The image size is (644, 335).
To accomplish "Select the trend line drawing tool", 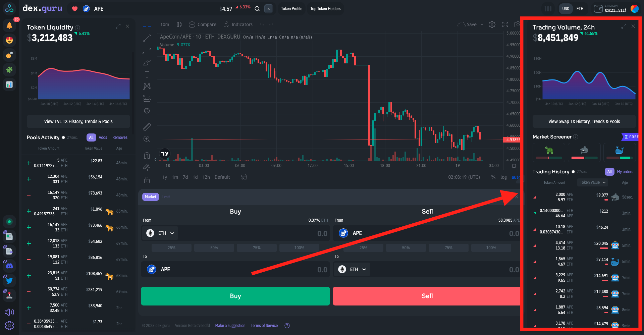I will (x=147, y=38).
